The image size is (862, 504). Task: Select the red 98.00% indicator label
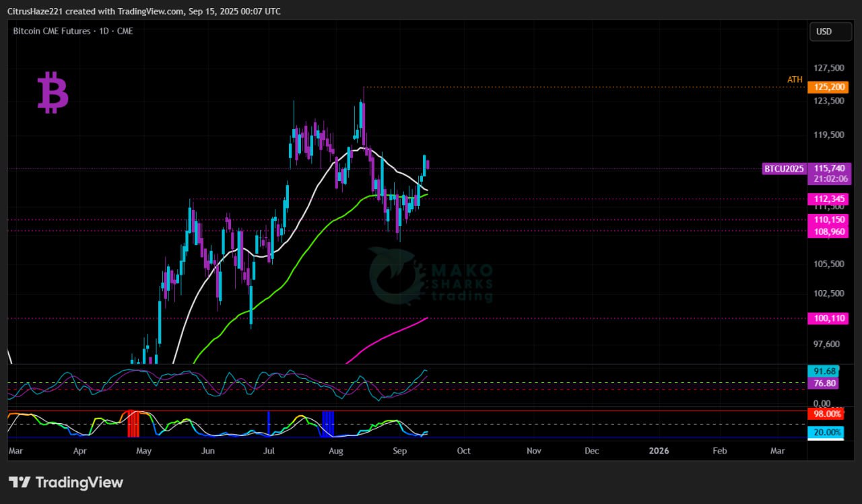pyautogui.click(x=825, y=414)
